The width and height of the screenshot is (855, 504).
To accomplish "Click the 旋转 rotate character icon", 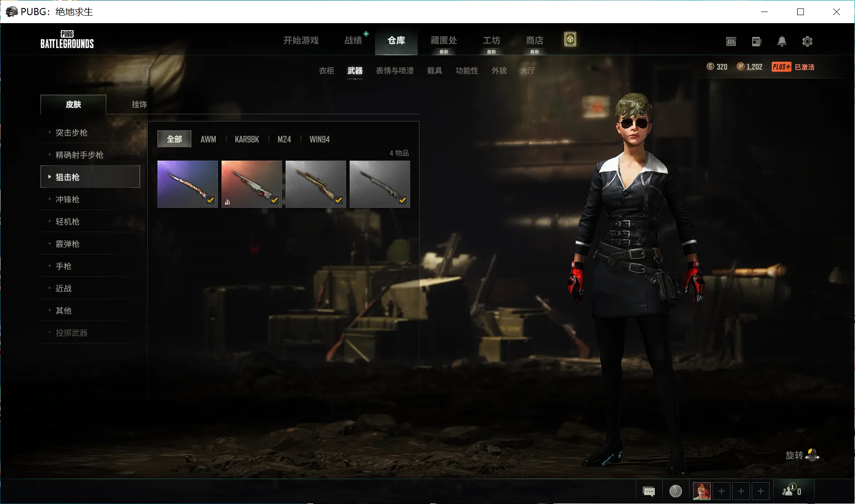I will coord(812,455).
